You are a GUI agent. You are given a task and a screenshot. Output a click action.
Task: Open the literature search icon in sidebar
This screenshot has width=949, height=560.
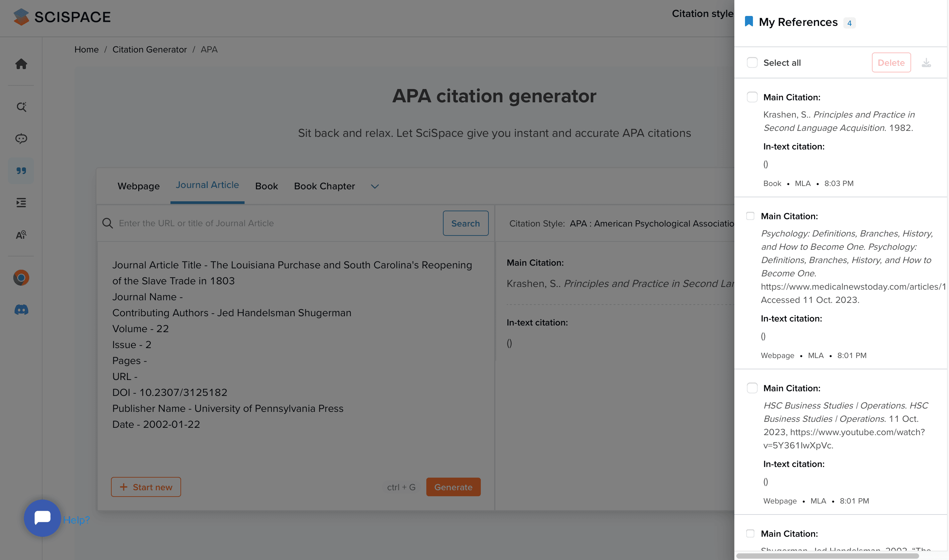point(21,107)
